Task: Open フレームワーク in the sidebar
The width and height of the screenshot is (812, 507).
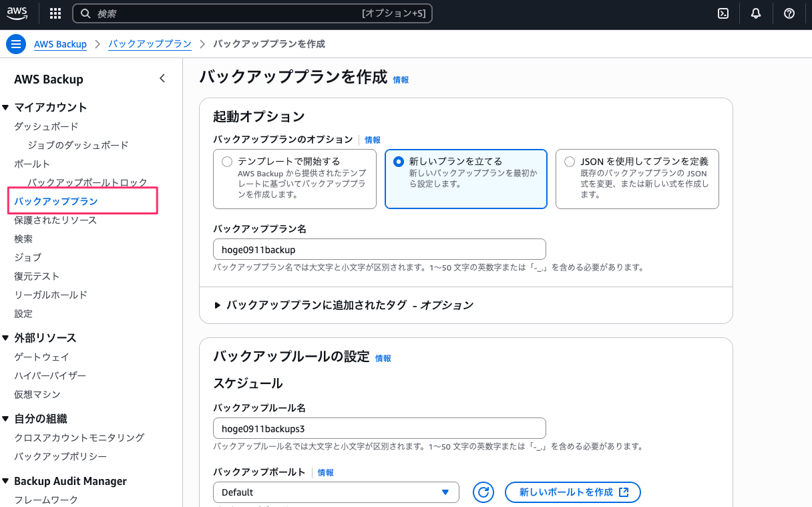Action: click(46, 500)
